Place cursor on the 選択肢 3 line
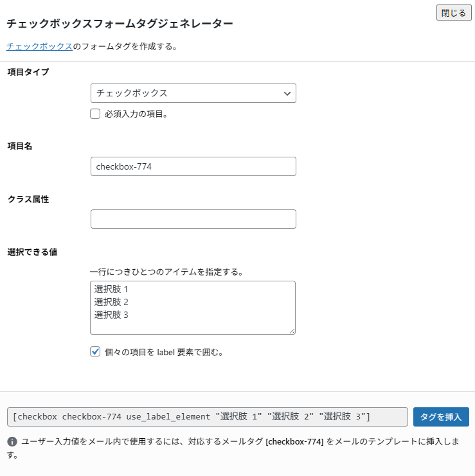Image resolution: width=475 pixels, height=476 pixels. 111,315
